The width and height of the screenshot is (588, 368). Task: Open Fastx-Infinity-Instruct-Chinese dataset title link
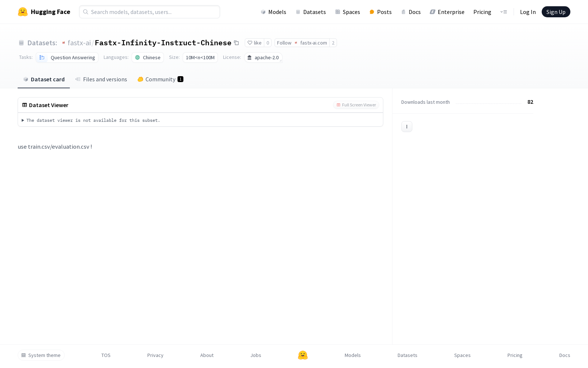(163, 43)
